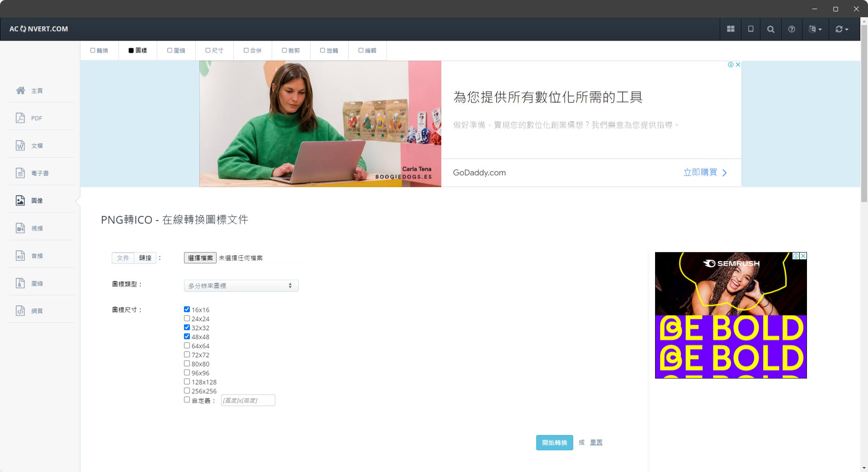This screenshot has height=472, width=868.
Task: Go to 主頁 home icon in sidebar
Action: pyautogui.click(x=20, y=90)
